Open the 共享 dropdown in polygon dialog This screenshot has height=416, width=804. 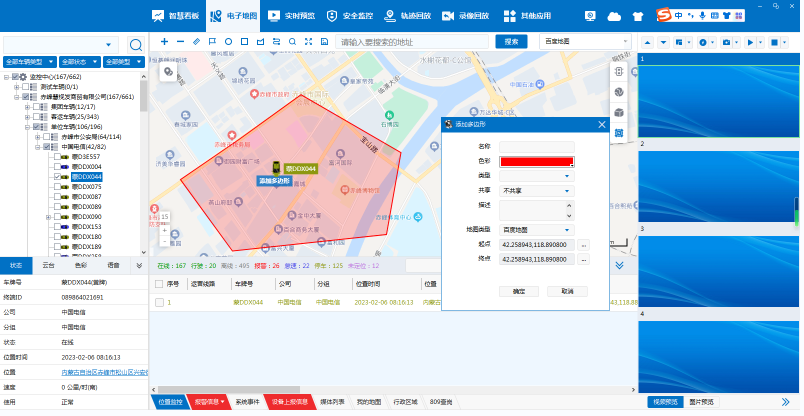(568, 190)
